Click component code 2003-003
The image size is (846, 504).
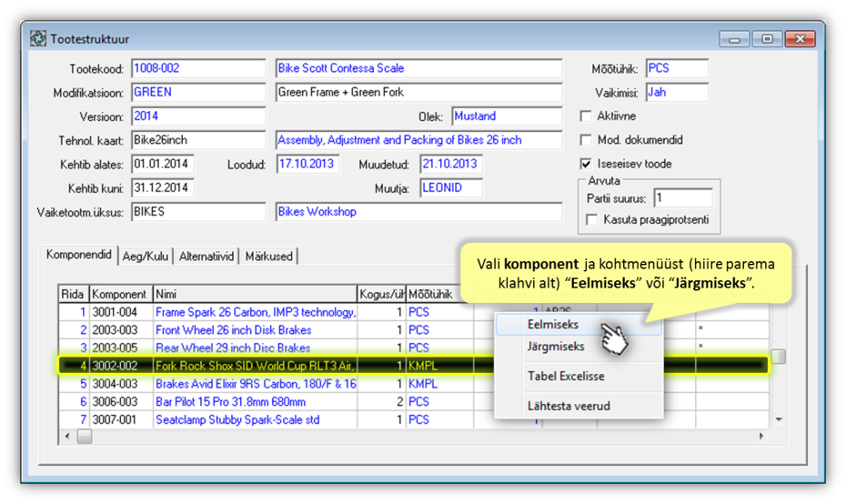[115, 329]
